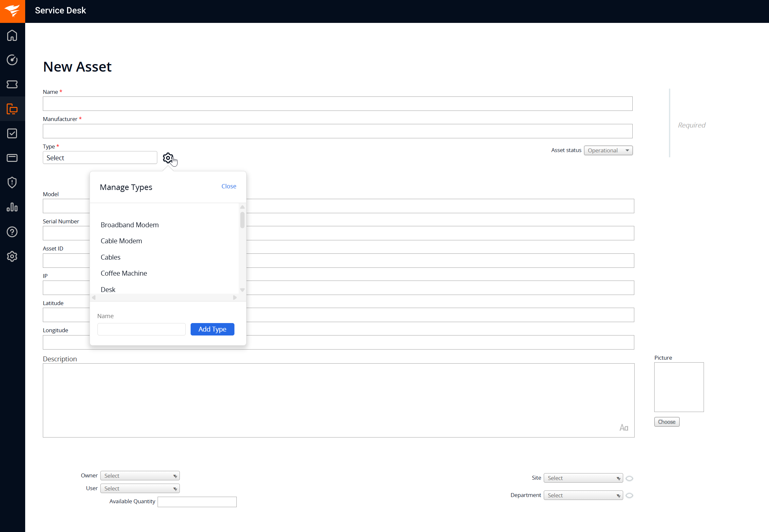This screenshot has width=769, height=532.
Task: Click the Add Type button
Action: (212, 329)
